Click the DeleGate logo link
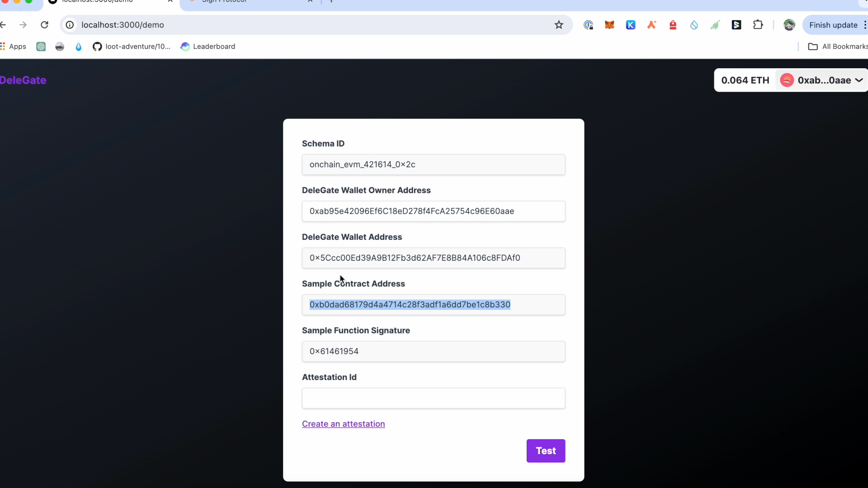 tap(23, 80)
